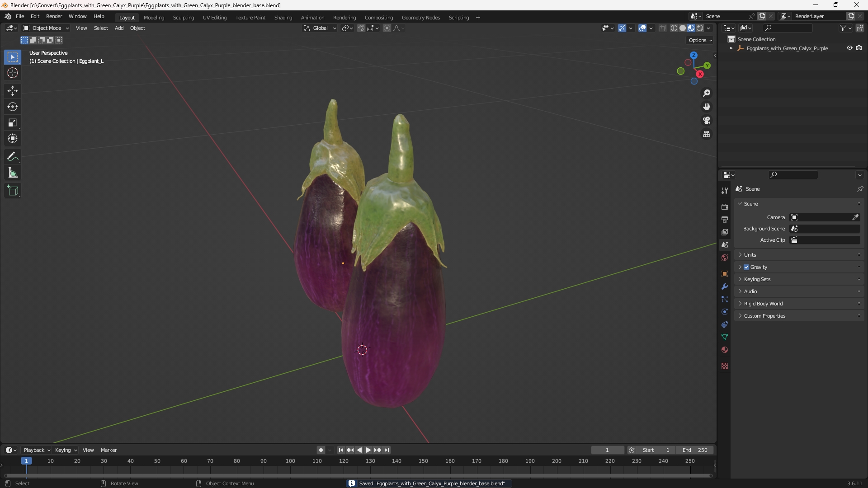
Task: Open the Render menu
Action: tap(54, 16)
